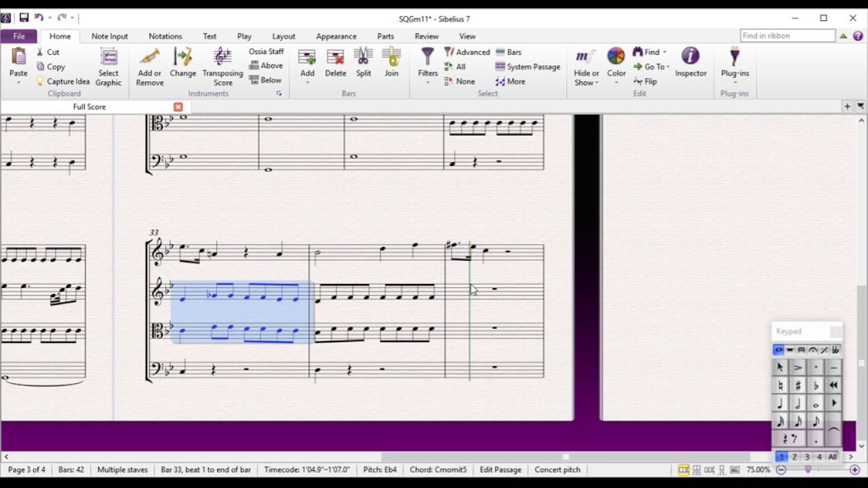Open the Plug-ins dropdown
Image resolution: width=868 pixels, height=488 pixels.
pos(735,83)
